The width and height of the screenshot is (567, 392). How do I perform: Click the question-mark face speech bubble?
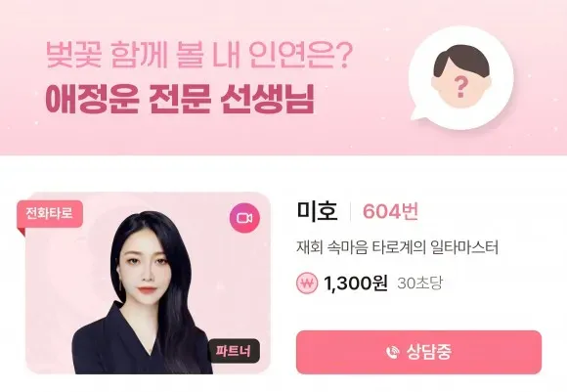461,78
